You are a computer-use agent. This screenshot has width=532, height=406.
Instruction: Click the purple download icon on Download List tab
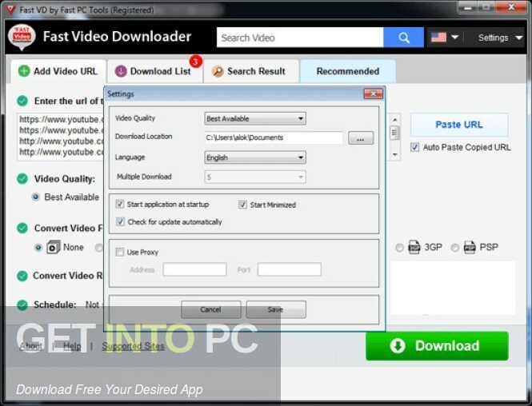click(x=121, y=71)
